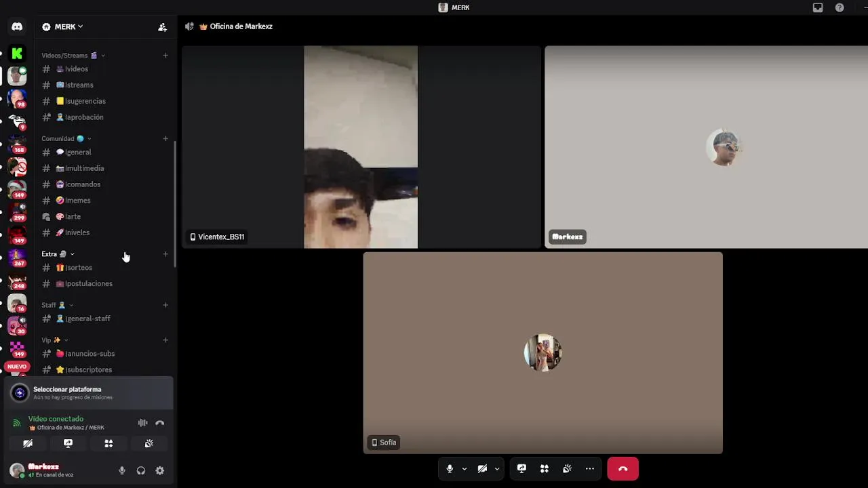Open the general-staff channel
Screen dimensions: 868x488
click(105, 319)
